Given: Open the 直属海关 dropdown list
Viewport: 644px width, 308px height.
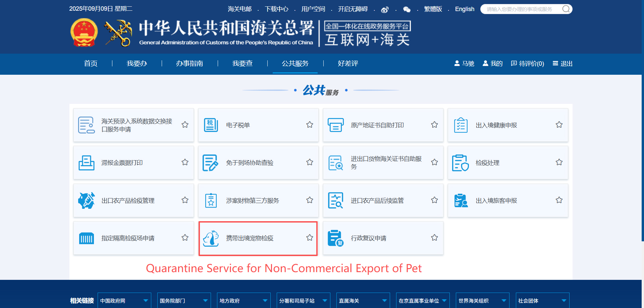Looking at the screenshot, I should coord(384,301).
